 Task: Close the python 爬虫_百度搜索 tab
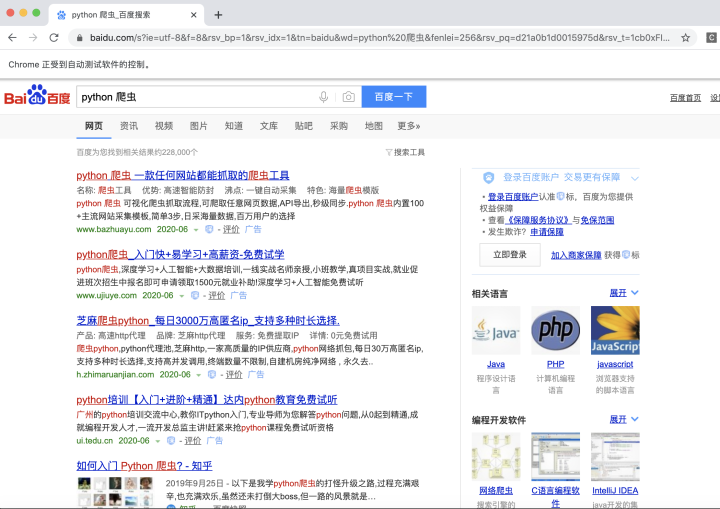[x=193, y=15]
